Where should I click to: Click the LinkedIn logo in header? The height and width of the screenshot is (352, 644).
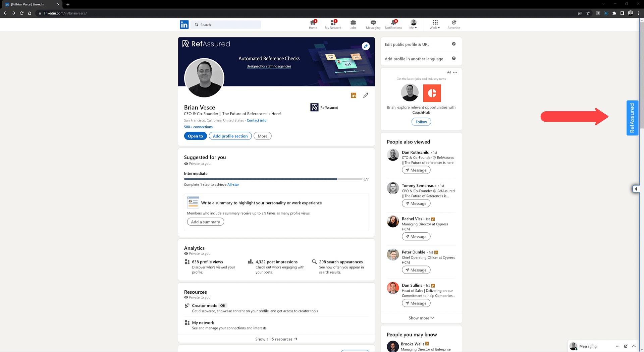pyautogui.click(x=184, y=24)
